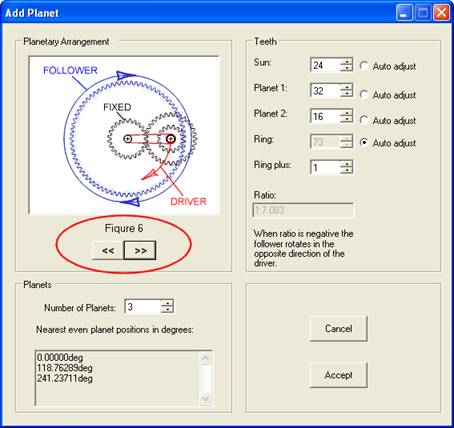Screen dimensions: 454x428
Task: Minimize the Add Planet window
Action: coord(404,13)
